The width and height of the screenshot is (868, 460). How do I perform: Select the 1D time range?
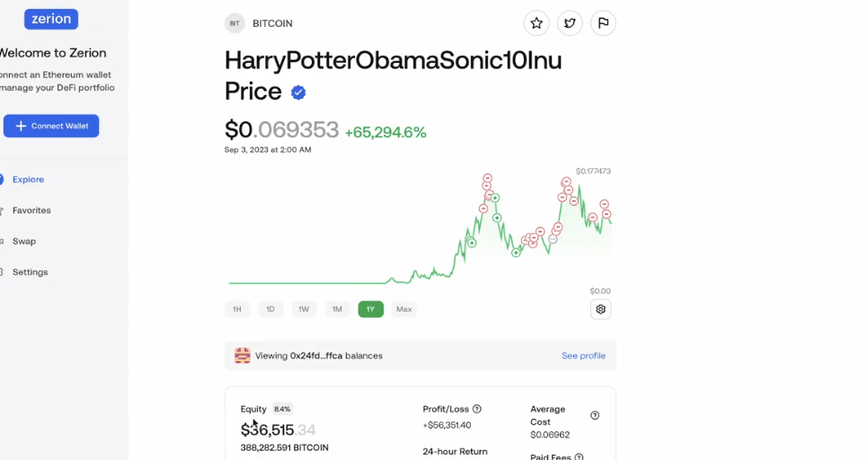[270, 309]
